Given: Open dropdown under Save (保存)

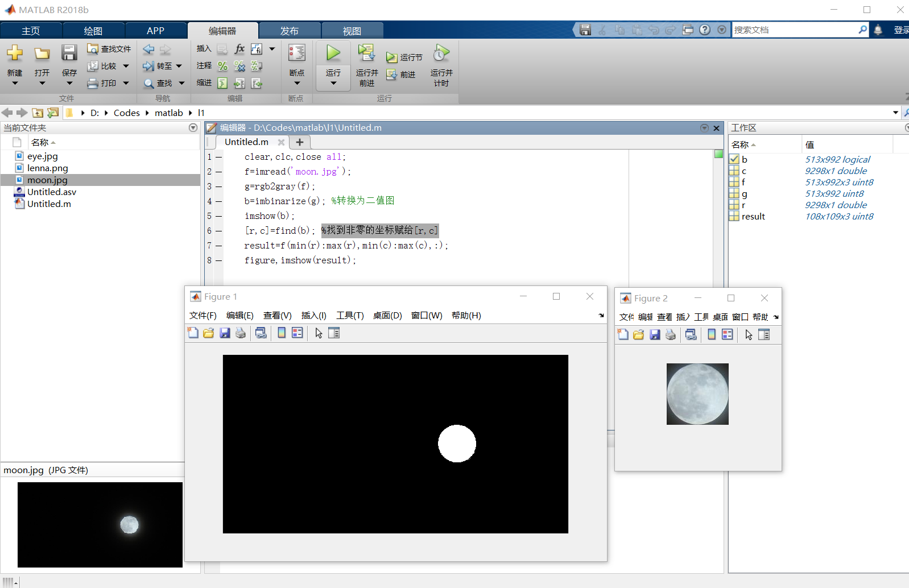Looking at the screenshot, I should (x=69, y=83).
